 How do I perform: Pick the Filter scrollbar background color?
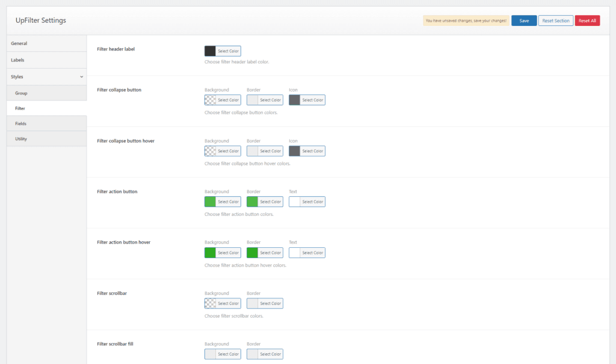(223, 303)
